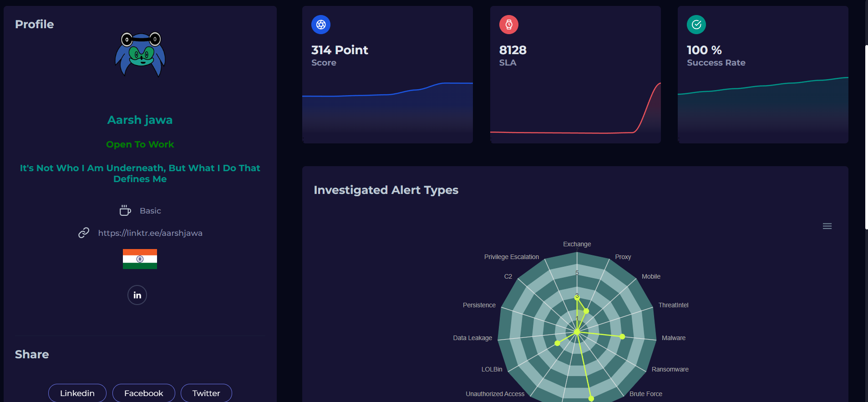Share profile via Twitter button
868x402 pixels.
[x=206, y=393]
